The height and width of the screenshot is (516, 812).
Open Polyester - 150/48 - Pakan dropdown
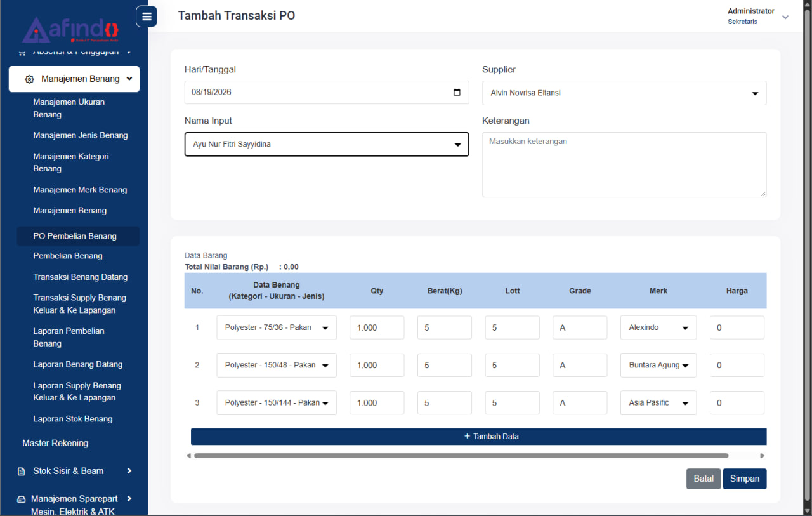pos(277,365)
